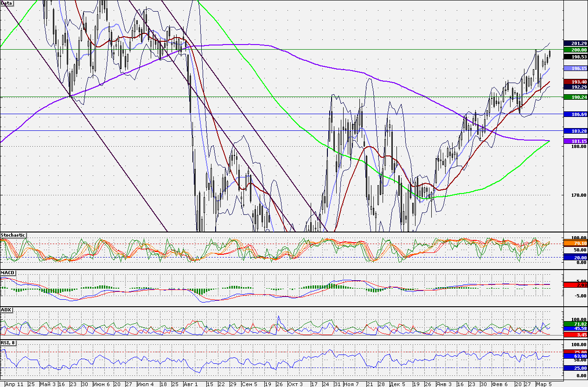Click the light-blue 196.15 moving average tag
This screenshot has height=387, width=588.
click(575, 68)
